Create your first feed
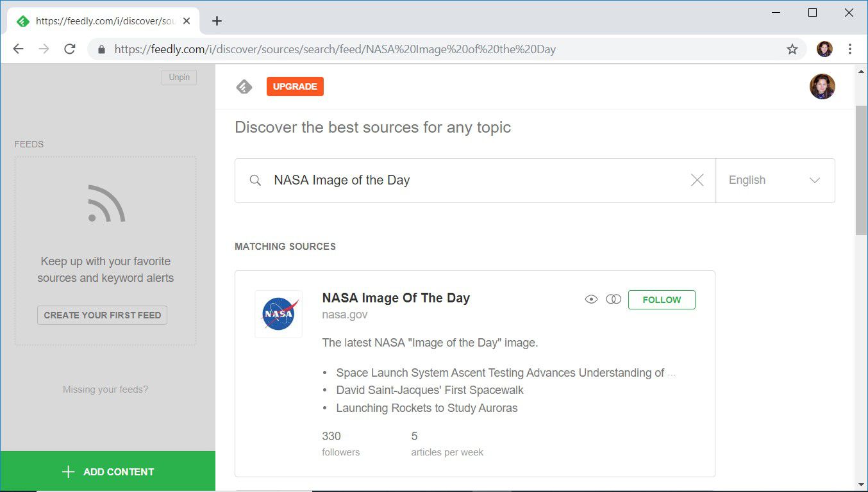 (102, 315)
